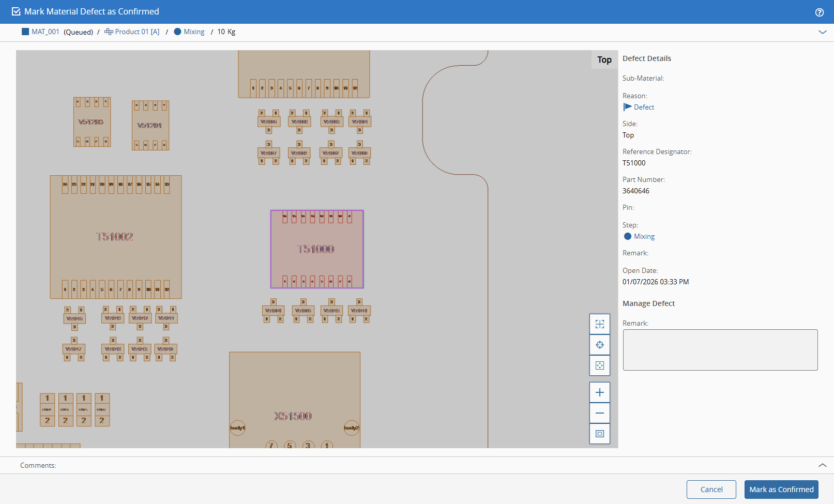Click the pan/move arrows icon
The image size is (834, 504).
[599, 365]
